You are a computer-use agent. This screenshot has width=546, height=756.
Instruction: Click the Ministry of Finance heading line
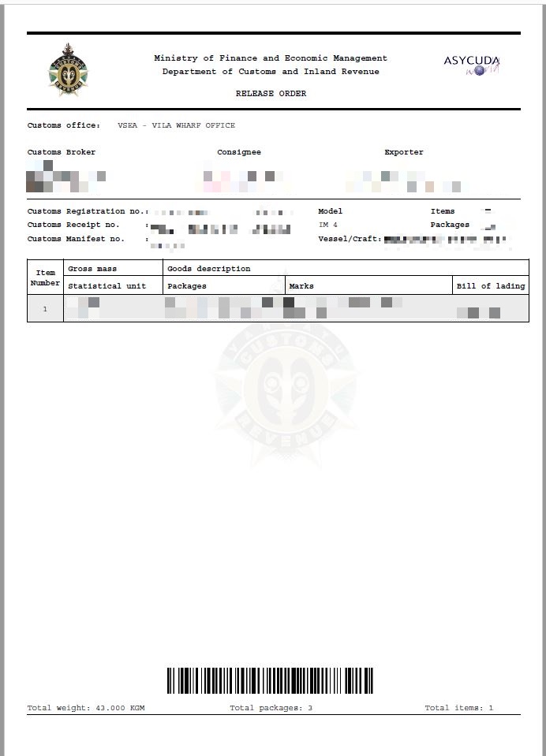click(271, 58)
